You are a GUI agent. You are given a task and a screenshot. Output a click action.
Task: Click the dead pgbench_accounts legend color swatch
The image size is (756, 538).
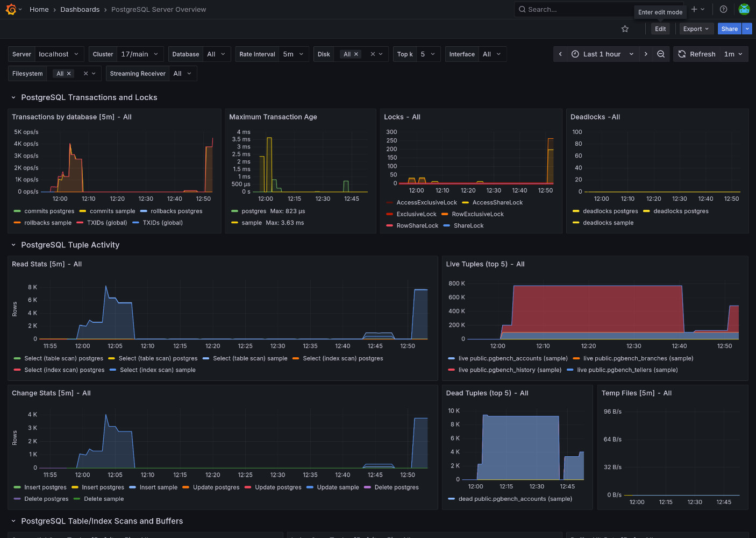click(x=451, y=499)
